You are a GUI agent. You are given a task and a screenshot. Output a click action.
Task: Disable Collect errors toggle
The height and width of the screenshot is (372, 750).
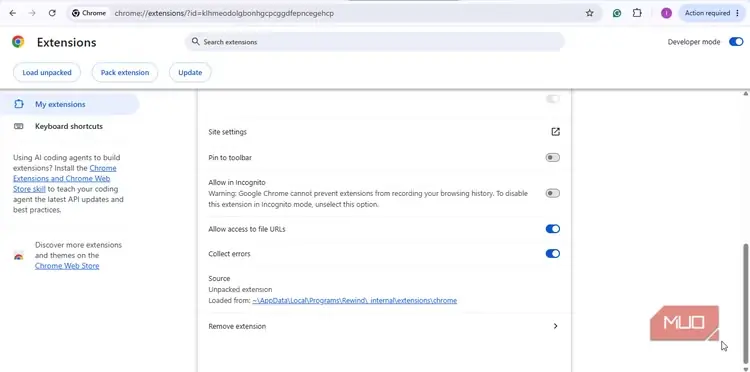pyautogui.click(x=552, y=253)
